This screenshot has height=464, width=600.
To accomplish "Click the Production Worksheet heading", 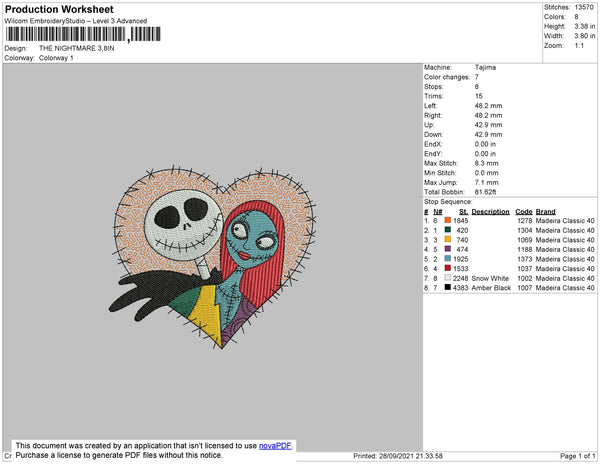I will (59, 9).
